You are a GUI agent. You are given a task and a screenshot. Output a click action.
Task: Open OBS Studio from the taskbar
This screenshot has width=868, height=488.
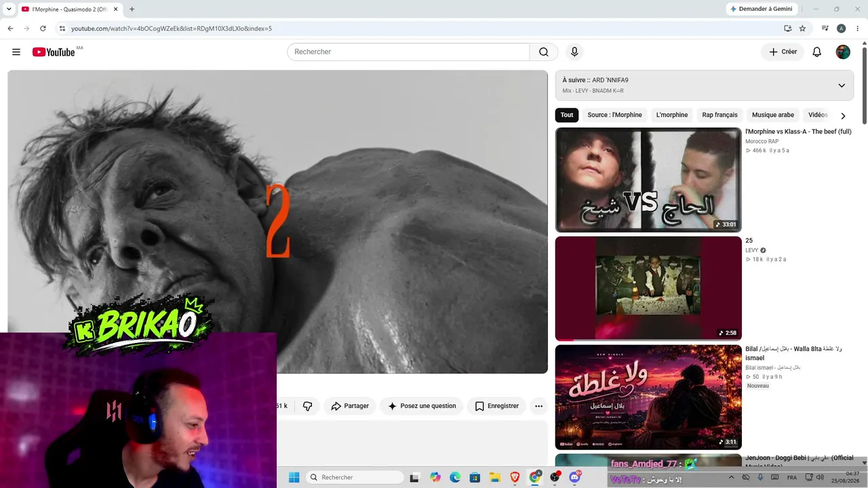coord(555,477)
